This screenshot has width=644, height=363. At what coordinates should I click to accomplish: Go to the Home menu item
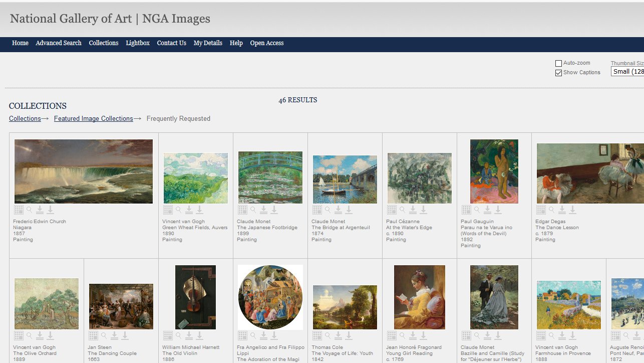tap(20, 43)
